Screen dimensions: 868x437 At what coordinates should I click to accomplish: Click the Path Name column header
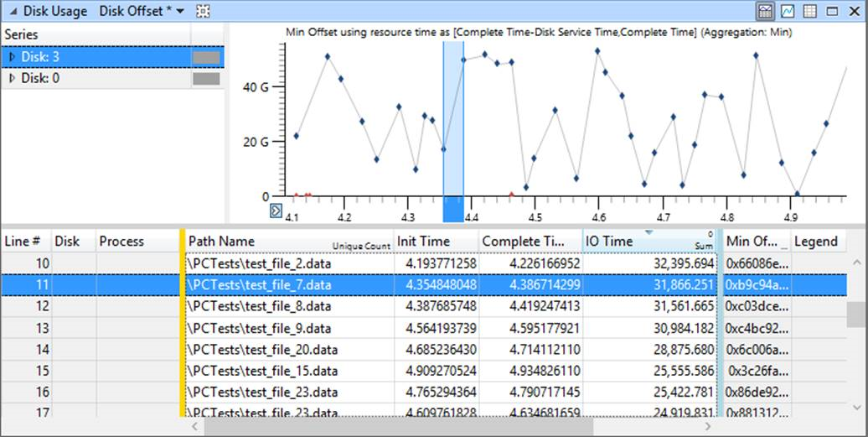[x=288, y=241]
